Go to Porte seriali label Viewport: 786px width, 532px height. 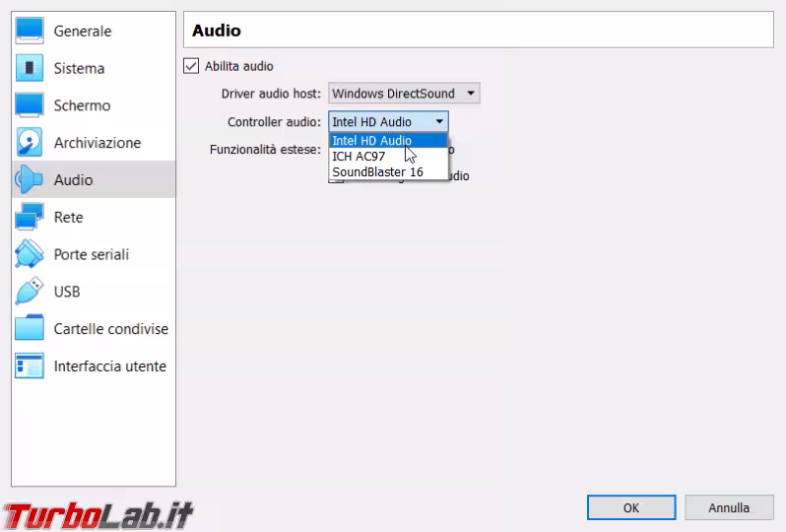[92, 254]
